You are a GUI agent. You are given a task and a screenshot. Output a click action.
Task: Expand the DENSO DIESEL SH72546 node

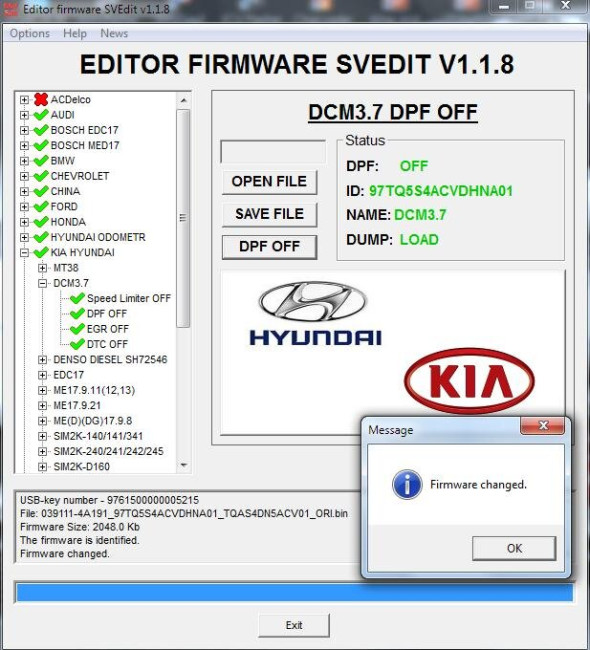pos(42,359)
